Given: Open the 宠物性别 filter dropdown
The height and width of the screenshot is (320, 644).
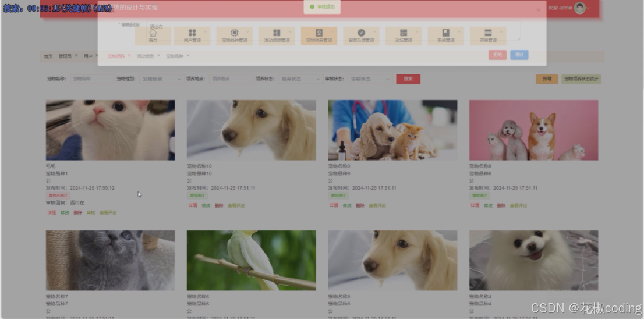Looking at the screenshot, I should coord(162,79).
